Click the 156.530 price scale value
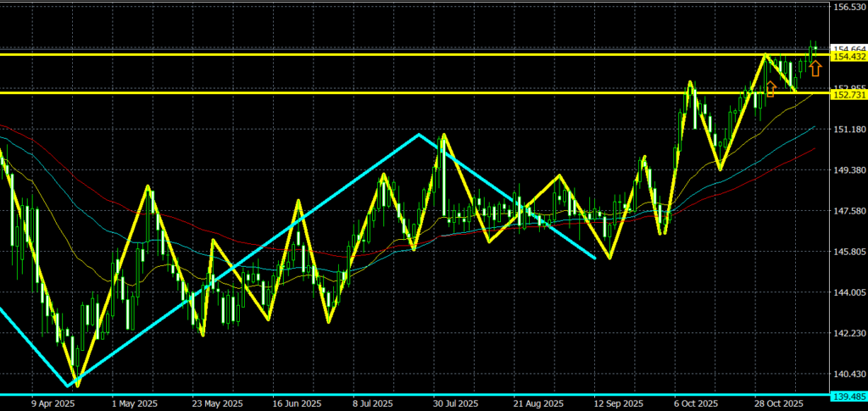 848,8
